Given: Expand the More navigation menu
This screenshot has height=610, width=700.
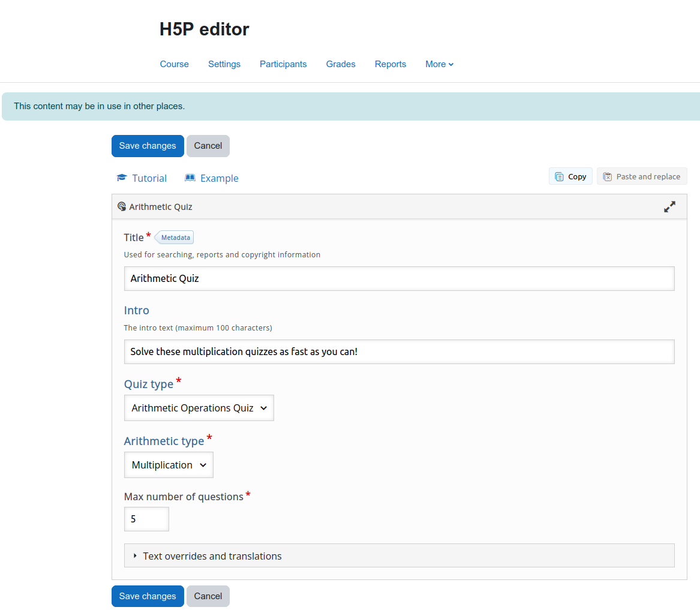Looking at the screenshot, I should (x=439, y=64).
